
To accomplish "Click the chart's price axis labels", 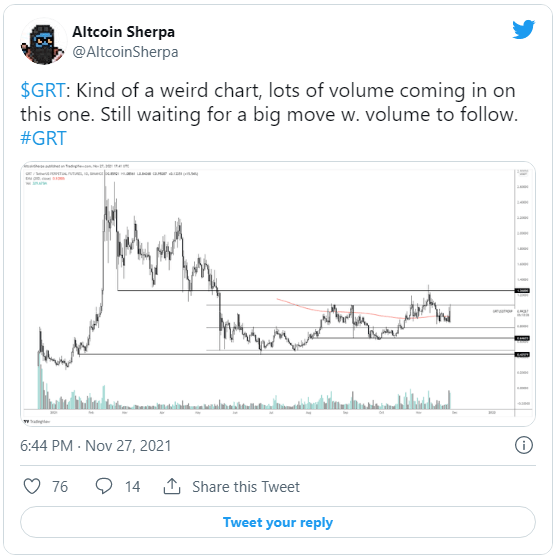I will coord(523,289).
